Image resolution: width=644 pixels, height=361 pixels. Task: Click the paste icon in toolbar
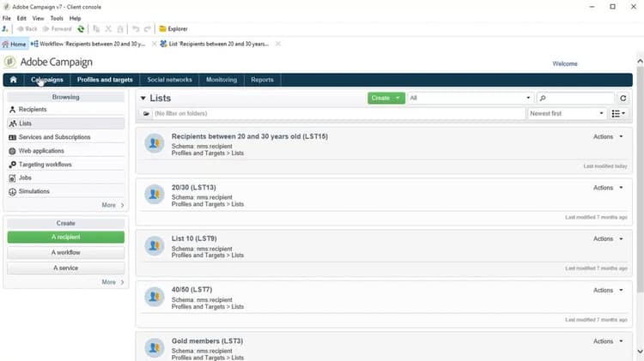120,28
